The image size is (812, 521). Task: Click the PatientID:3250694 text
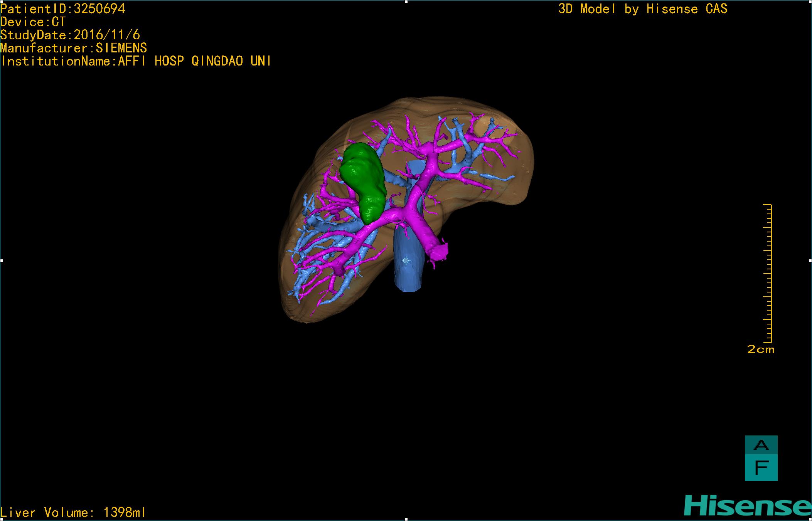[x=63, y=9]
